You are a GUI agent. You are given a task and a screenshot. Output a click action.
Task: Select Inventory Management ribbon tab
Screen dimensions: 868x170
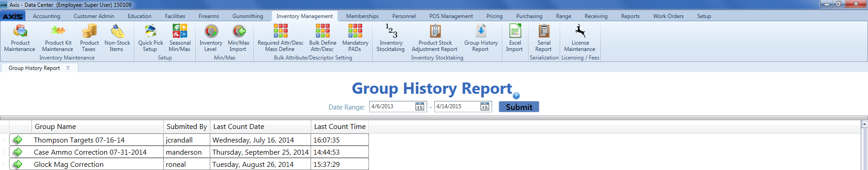click(305, 16)
